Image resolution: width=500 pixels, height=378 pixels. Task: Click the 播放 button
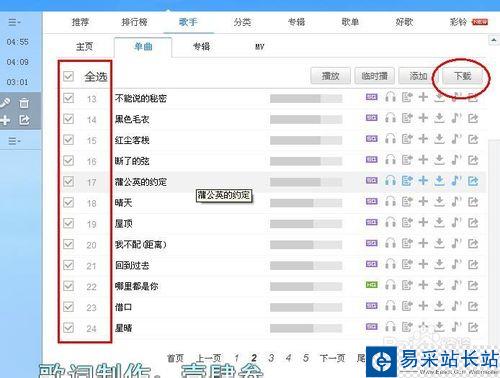click(330, 76)
